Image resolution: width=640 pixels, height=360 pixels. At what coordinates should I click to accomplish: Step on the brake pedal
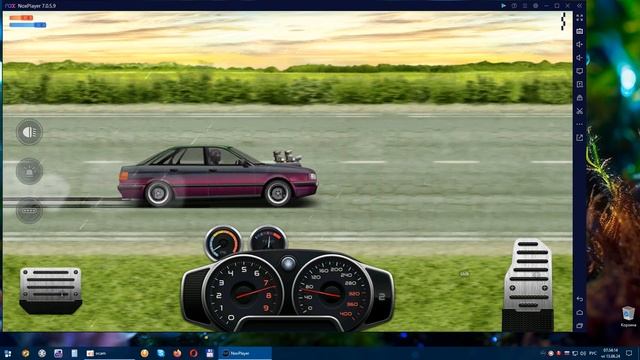click(51, 290)
